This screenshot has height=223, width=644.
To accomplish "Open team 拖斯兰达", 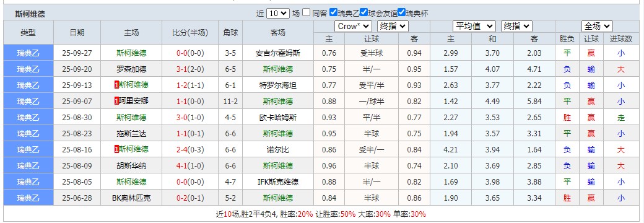I will (131, 133).
